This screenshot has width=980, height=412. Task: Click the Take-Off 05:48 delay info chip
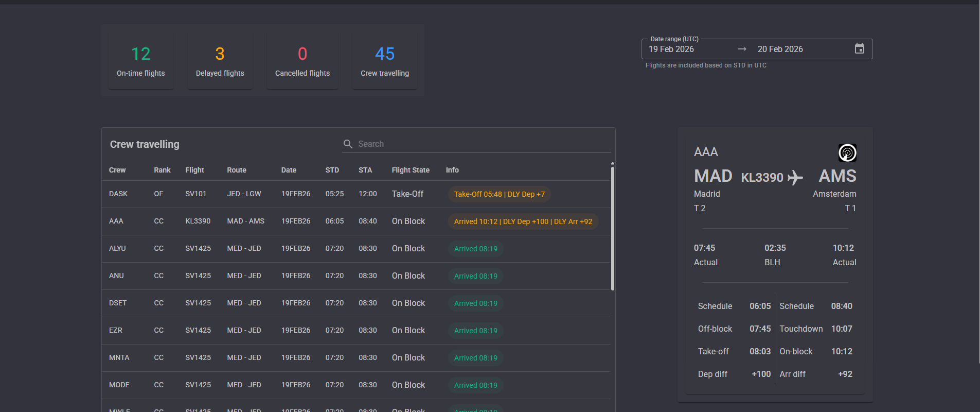(499, 194)
